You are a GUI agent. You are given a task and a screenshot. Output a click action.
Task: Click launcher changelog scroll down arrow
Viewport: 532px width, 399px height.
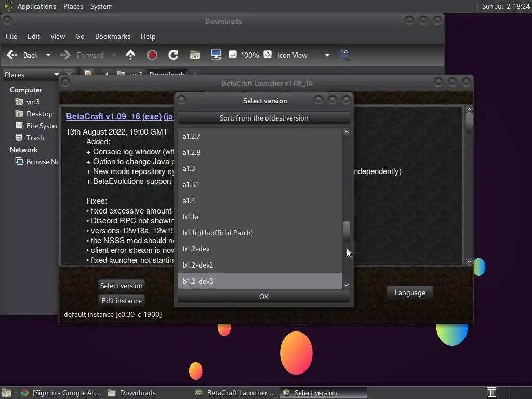click(x=469, y=261)
